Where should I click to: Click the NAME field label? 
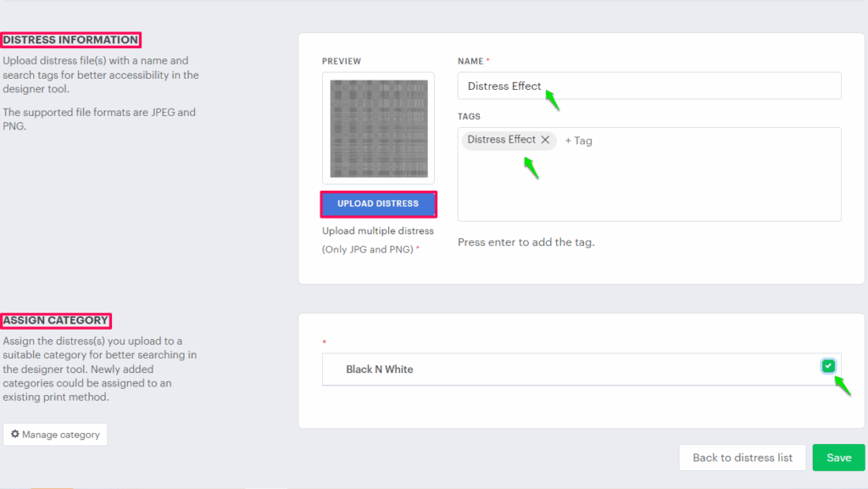coord(470,61)
